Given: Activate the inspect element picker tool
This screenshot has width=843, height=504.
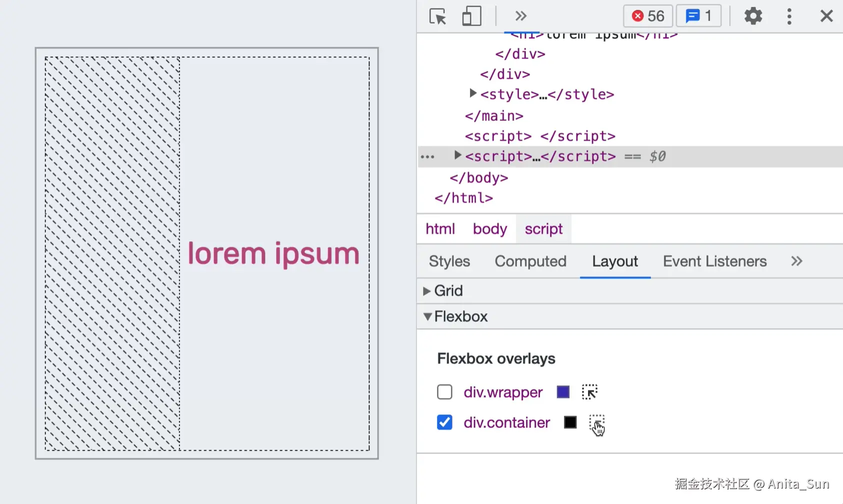Looking at the screenshot, I should tap(437, 16).
